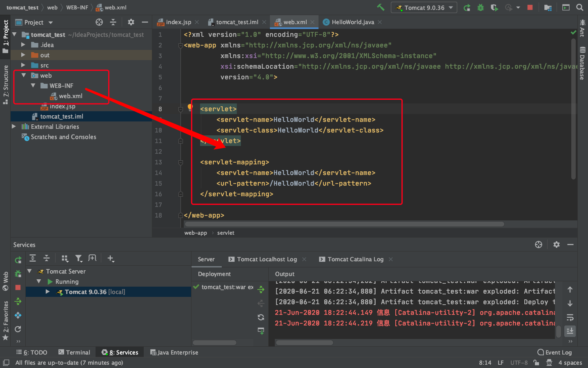Click the lightbulb intention icon on line 8
Viewport: 588px width, 368px height.
[x=190, y=107]
